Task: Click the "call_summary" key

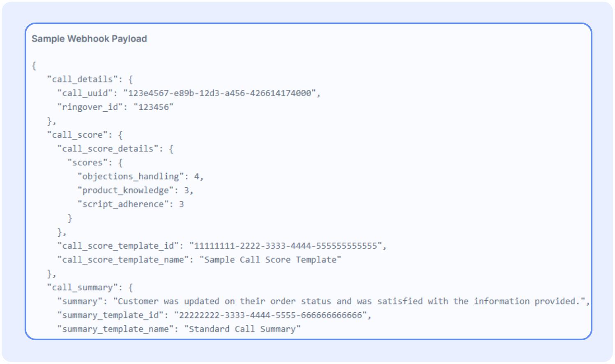Action: pyautogui.click(x=82, y=288)
